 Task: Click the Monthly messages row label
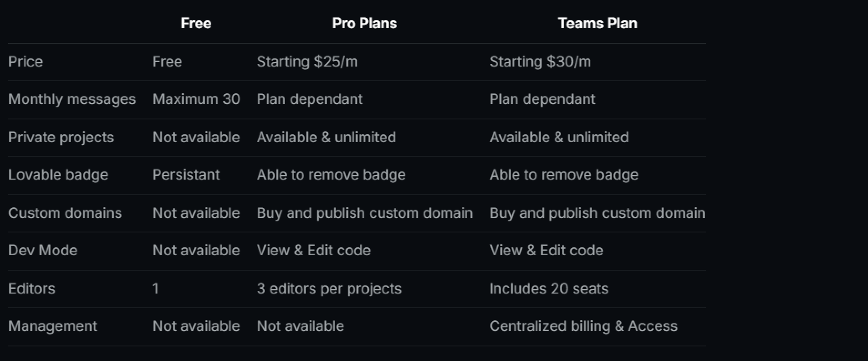(72, 99)
